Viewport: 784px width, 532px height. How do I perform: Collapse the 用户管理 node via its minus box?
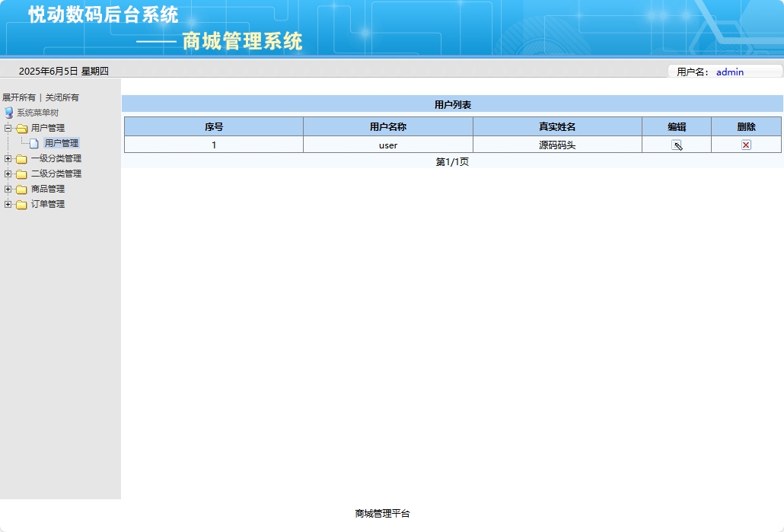tap(8, 128)
